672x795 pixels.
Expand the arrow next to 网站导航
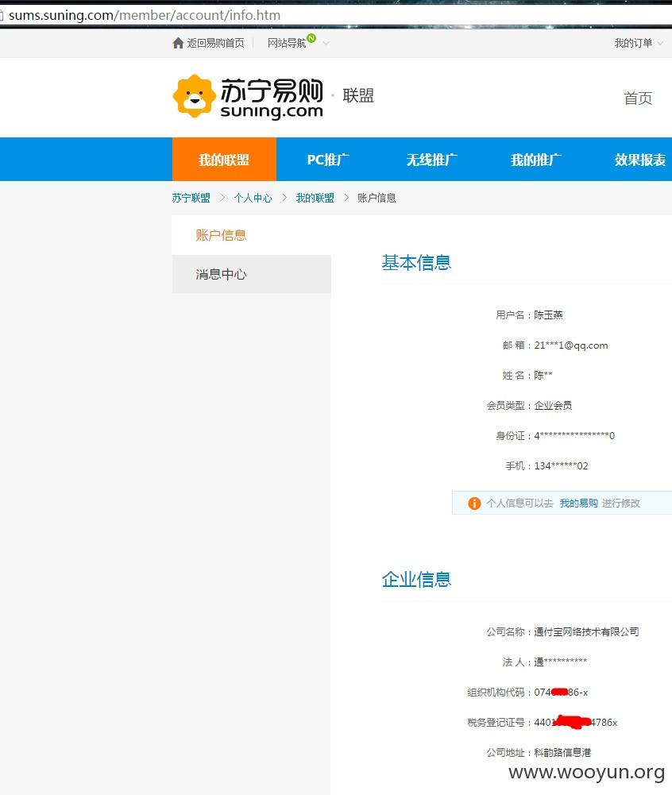[326, 44]
